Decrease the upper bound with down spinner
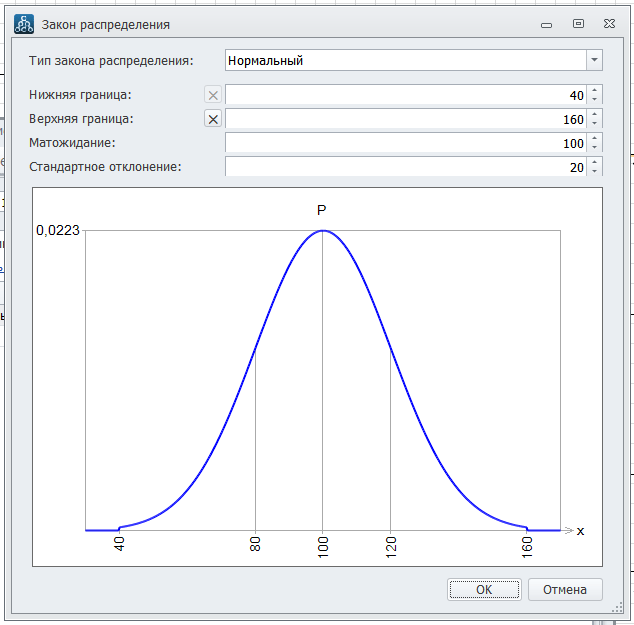Screen dimensions: 634x625 [x=595, y=124]
